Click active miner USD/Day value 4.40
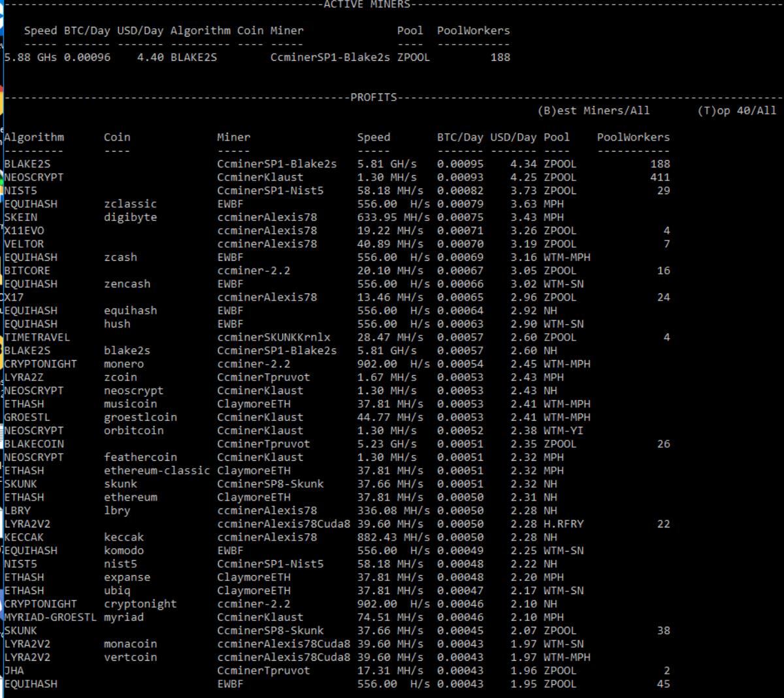The image size is (784, 698). point(150,58)
